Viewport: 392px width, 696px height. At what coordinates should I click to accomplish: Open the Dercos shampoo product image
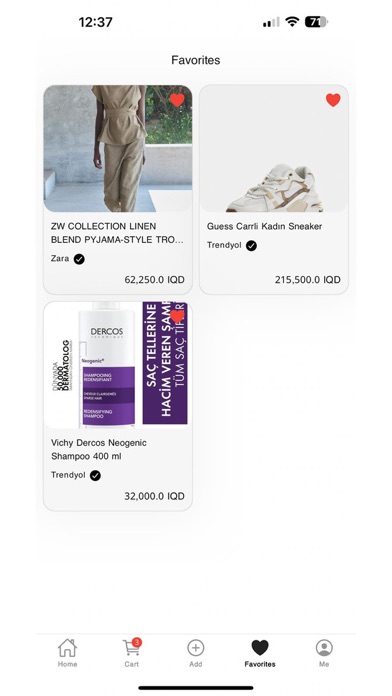pos(118,365)
